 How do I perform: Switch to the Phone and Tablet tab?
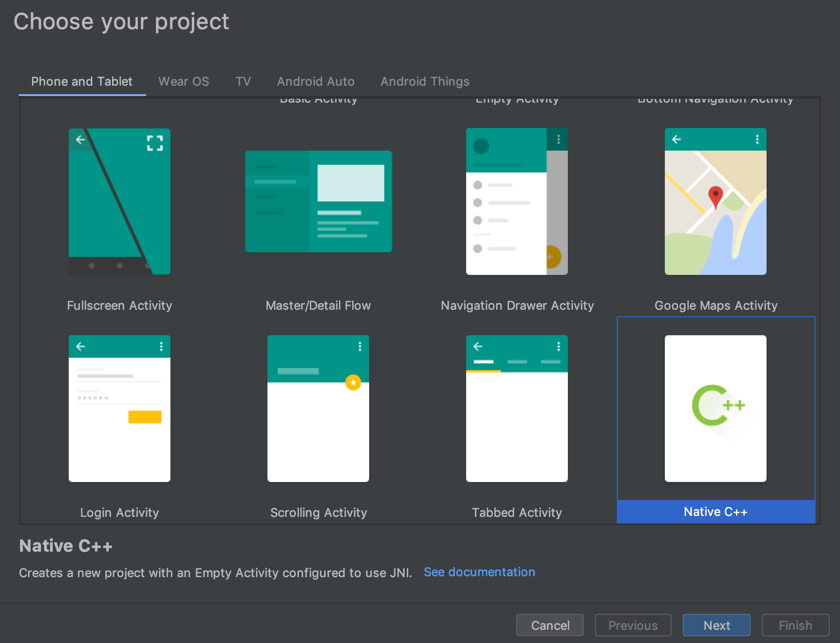[82, 81]
